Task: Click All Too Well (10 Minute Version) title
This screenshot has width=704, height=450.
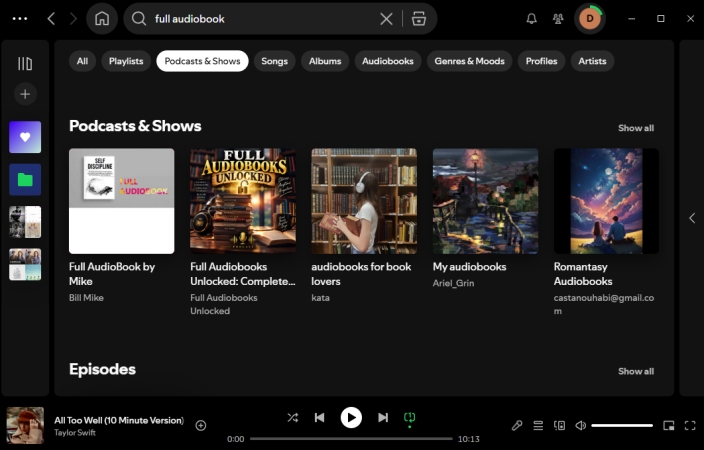Action: [x=119, y=420]
